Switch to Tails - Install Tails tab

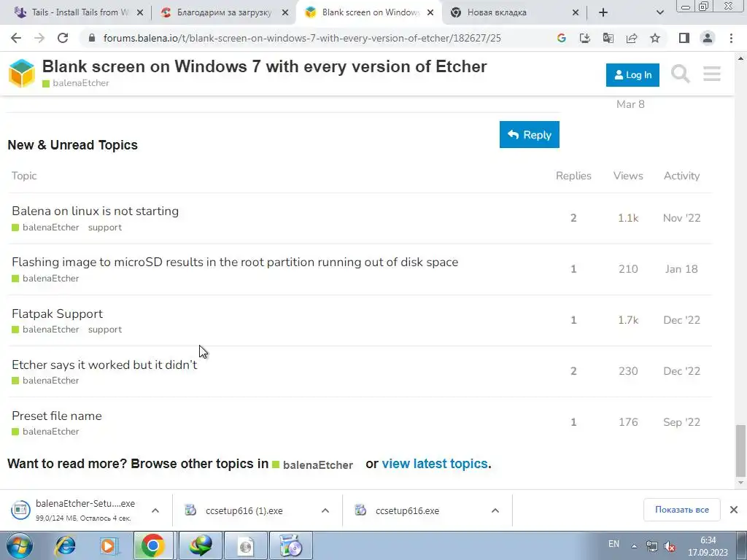(x=80, y=12)
